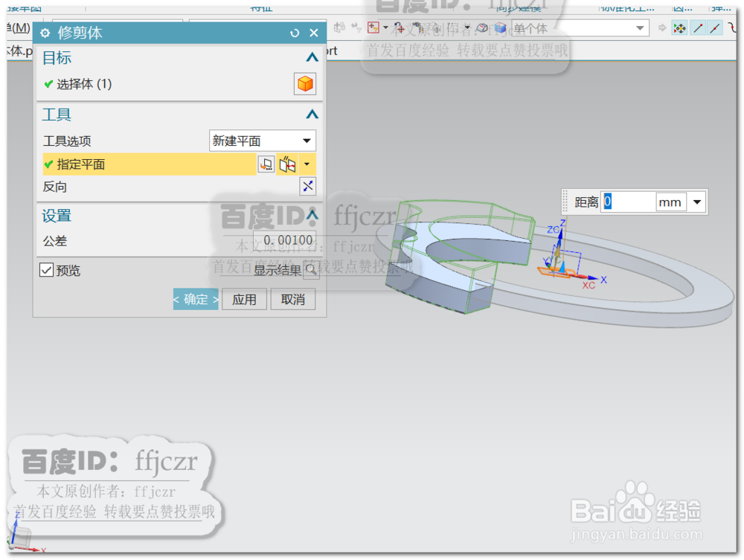
Task: Open the mm unit dropdown
Action: 696,202
